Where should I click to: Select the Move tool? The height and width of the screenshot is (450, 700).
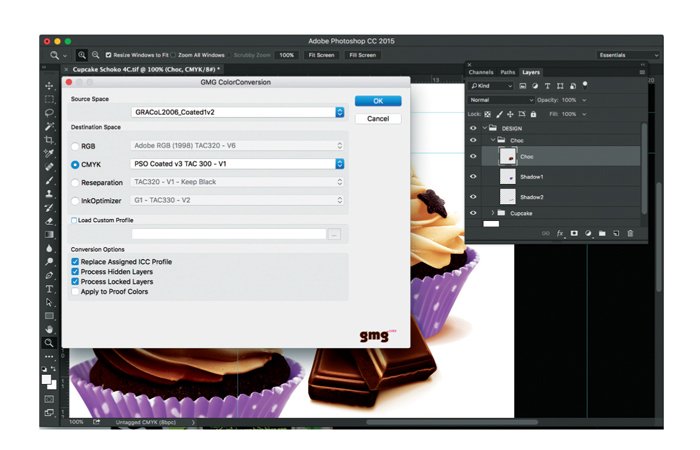(x=49, y=85)
